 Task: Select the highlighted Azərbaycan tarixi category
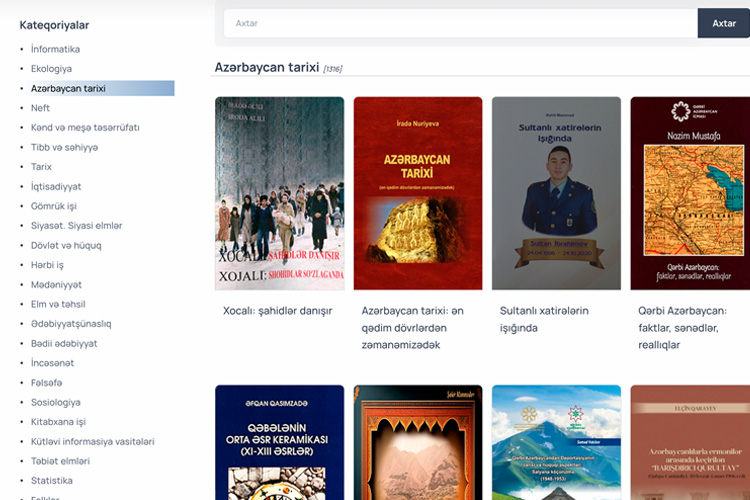pyautogui.click(x=68, y=89)
